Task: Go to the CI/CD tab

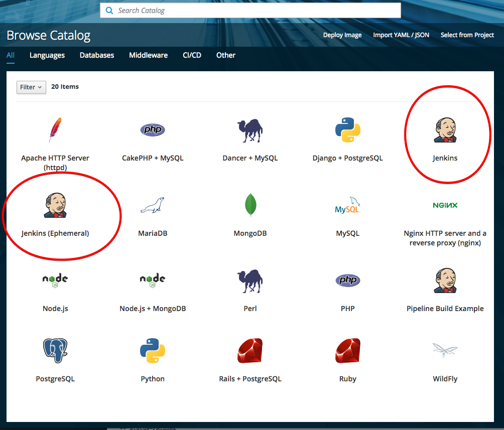Action: point(192,55)
